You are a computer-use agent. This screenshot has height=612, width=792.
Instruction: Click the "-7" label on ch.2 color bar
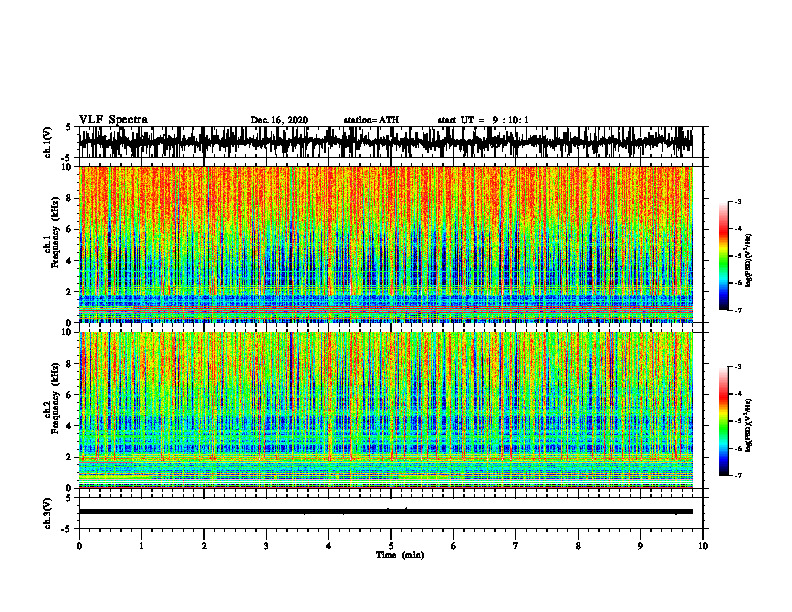pos(738,475)
